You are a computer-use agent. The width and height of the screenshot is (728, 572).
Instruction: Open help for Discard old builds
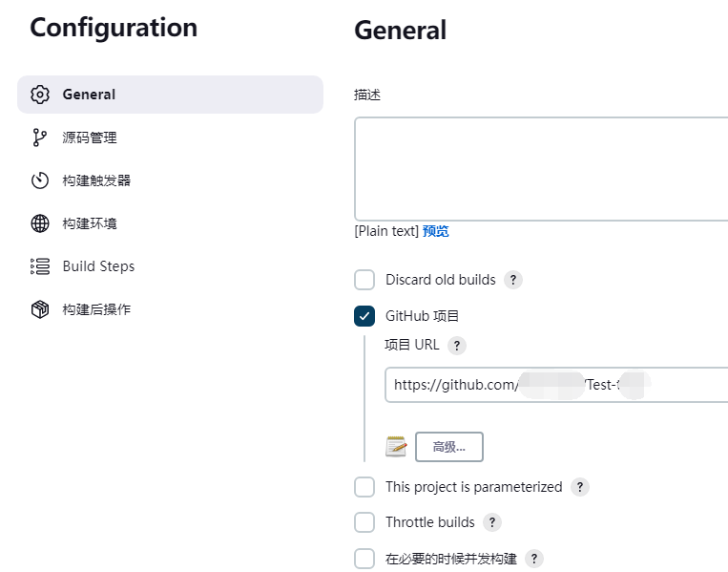(513, 280)
